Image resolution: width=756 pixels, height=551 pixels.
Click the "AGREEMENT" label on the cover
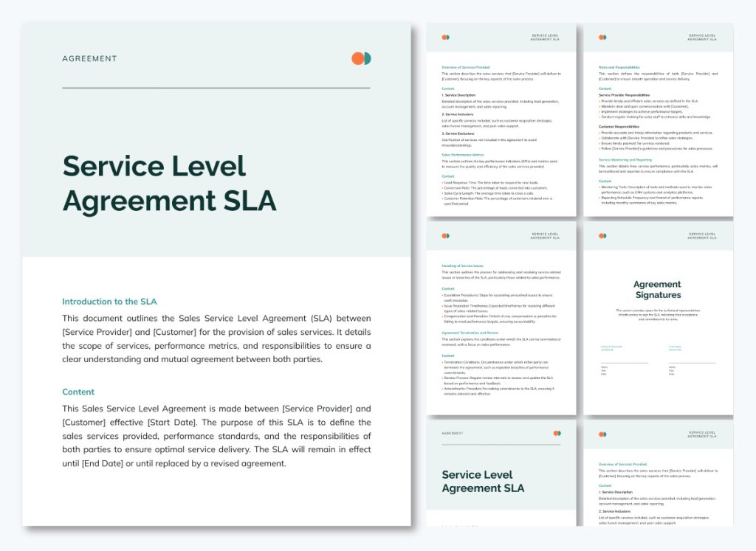[x=89, y=58]
